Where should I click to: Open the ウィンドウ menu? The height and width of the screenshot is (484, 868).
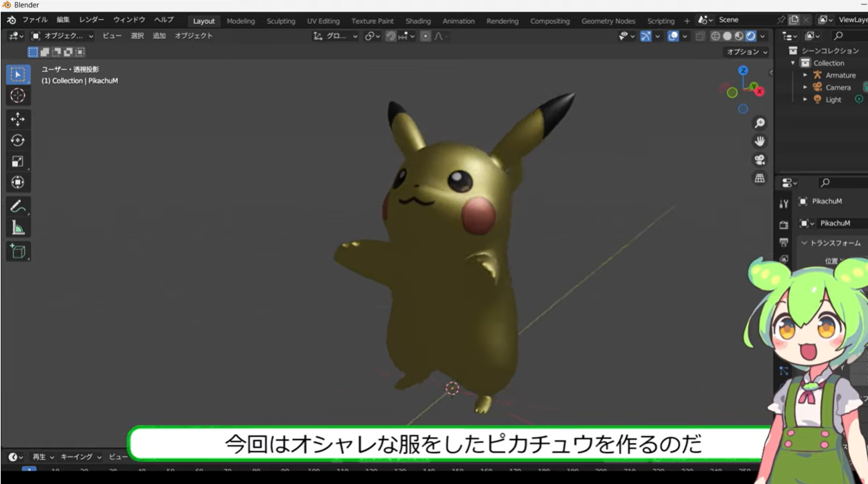129,20
